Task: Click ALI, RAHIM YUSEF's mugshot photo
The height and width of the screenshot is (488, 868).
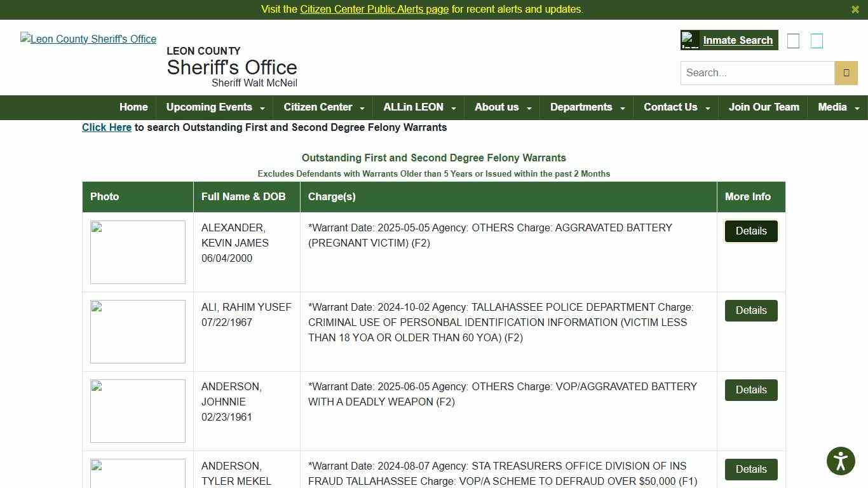Action: [x=137, y=331]
